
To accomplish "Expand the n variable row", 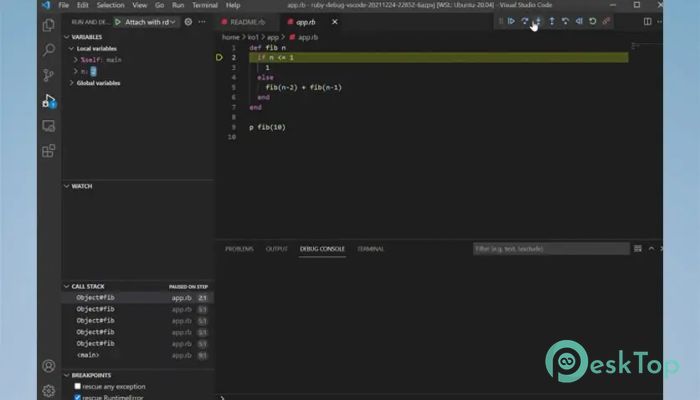I will pyautogui.click(x=76, y=71).
